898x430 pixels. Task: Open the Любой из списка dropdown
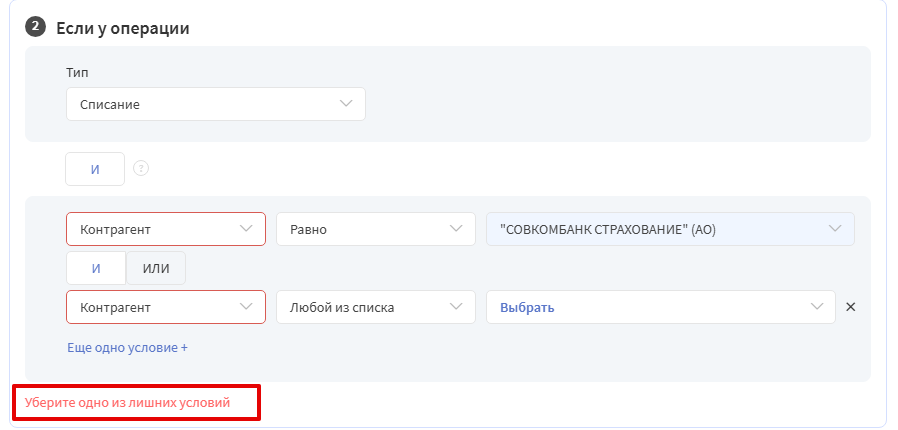[x=376, y=307]
